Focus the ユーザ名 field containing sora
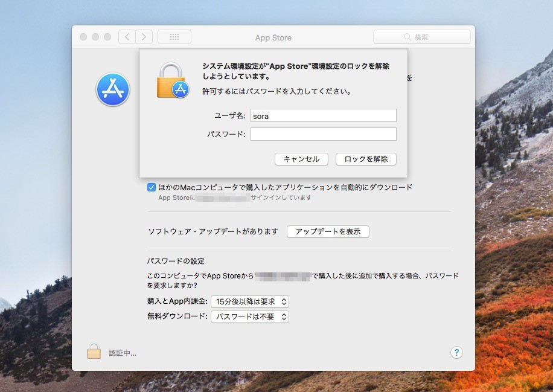The height and width of the screenshot is (392, 553). (x=324, y=116)
